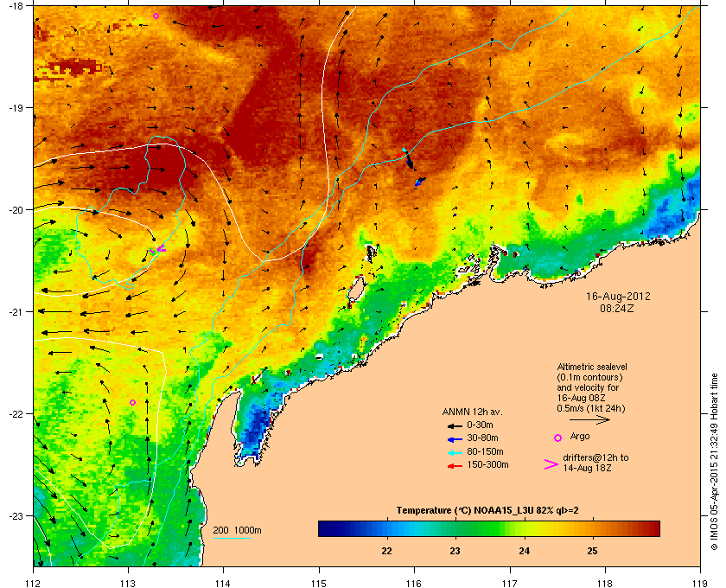The image size is (726, 588).
Task: Click the longitude axis label 119
Action: [x=701, y=583]
